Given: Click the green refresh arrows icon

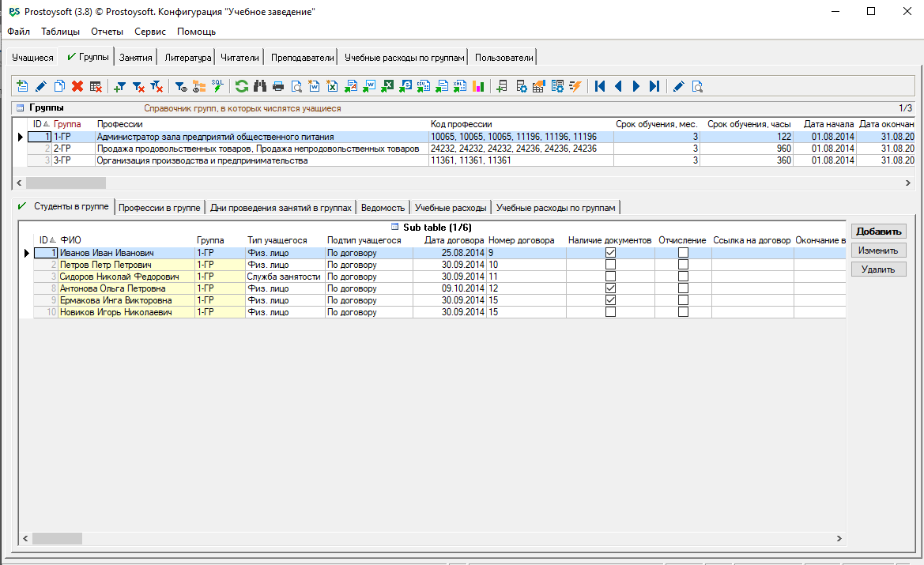Looking at the screenshot, I should point(242,87).
